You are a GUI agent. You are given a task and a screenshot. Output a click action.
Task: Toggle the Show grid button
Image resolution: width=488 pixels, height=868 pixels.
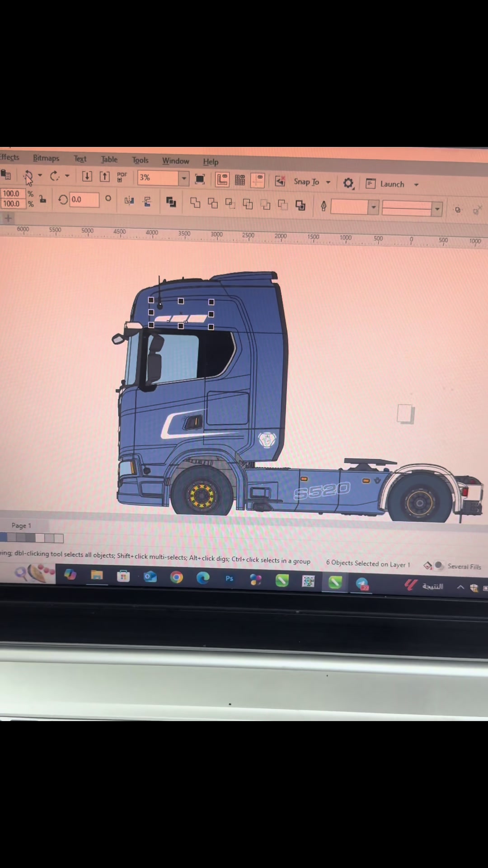240,180
